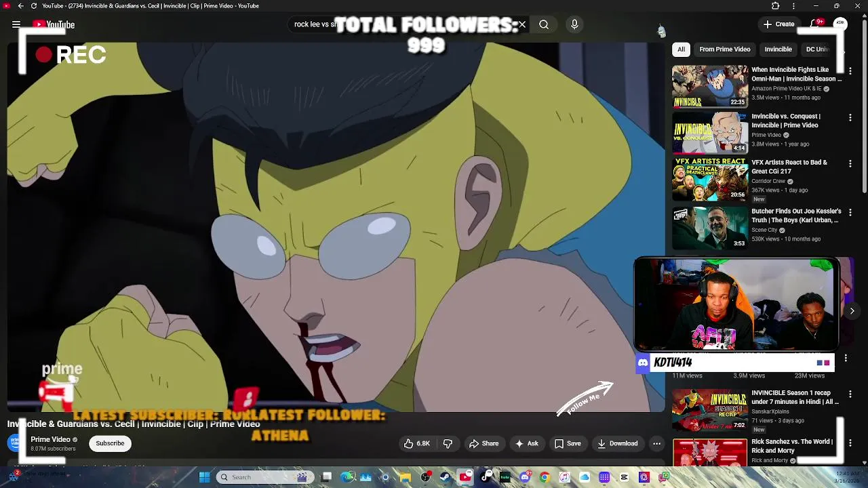Screen dimensions: 868x488
Task: Open the 'Butcher Finds Out Joe Kessler's Truth' title
Action: (x=796, y=216)
